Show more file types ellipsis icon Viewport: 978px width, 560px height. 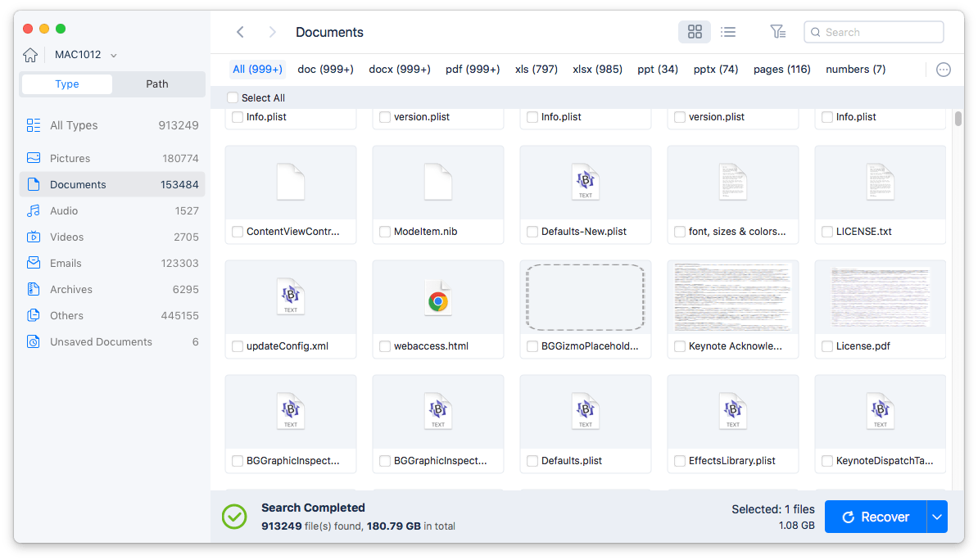[x=943, y=70]
